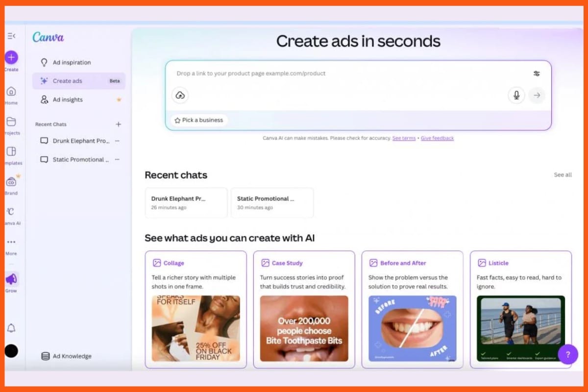588x392 pixels.
Task: Select the Grow megaphone icon
Action: 11,279
